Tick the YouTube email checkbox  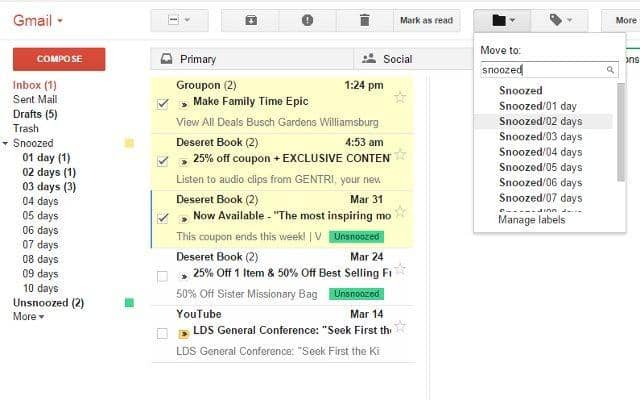[x=162, y=332]
